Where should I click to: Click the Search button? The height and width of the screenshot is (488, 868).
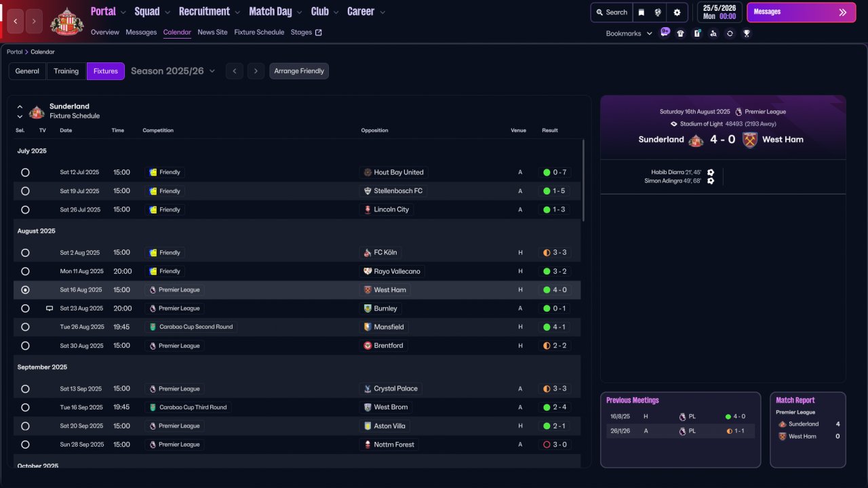click(x=610, y=12)
